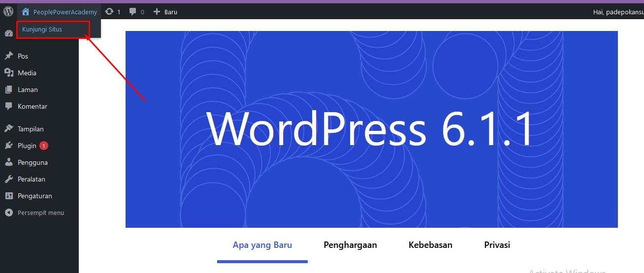
Task: Click the WordPress 6.1.1 banner image
Action: point(372,129)
